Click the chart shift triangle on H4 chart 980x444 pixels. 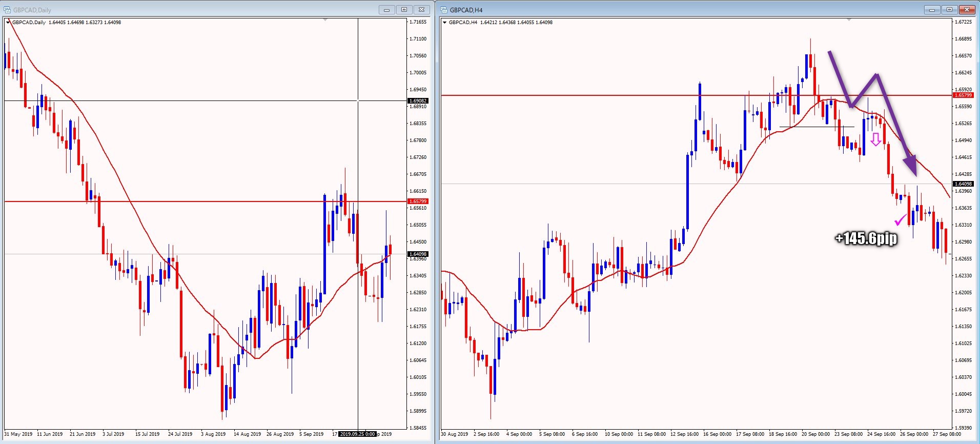(x=849, y=20)
